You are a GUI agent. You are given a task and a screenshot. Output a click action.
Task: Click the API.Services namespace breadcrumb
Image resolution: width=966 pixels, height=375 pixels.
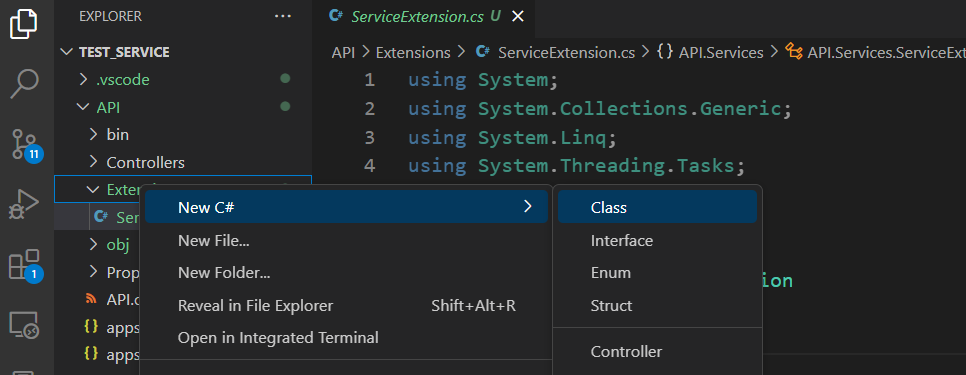[710, 53]
